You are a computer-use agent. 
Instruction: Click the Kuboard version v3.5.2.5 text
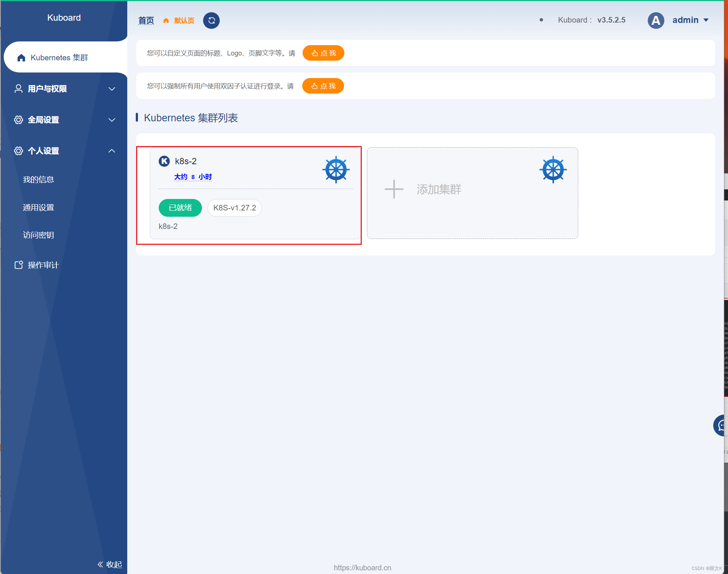(x=611, y=20)
